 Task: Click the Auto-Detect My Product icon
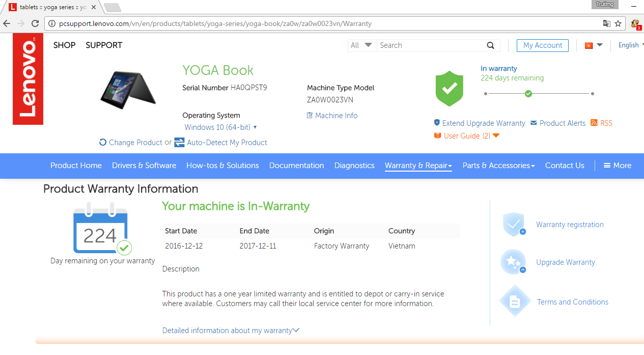tap(179, 143)
